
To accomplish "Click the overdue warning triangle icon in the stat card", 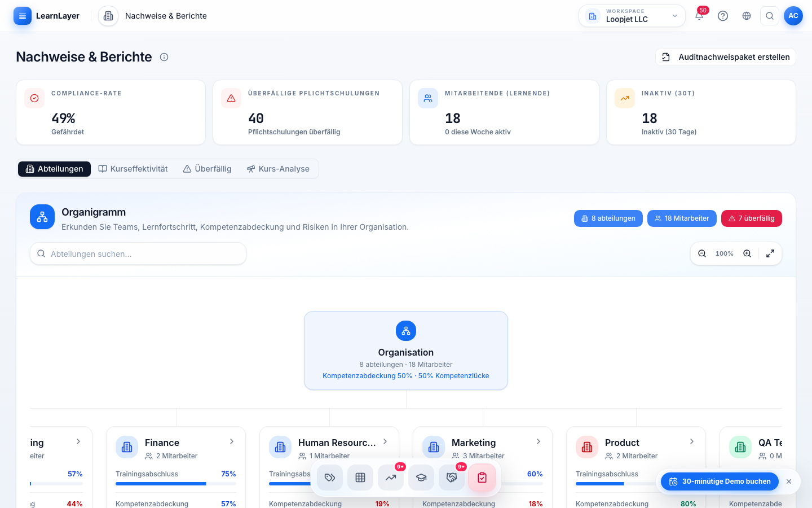I will point(231,98).
